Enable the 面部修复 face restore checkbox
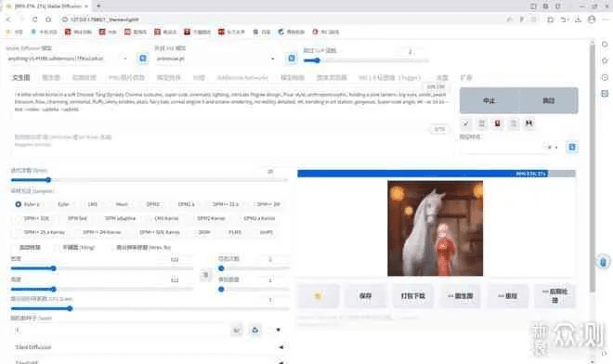Image resolution: width=613 pixels, height=364 pixels. (x=27, y=248)
